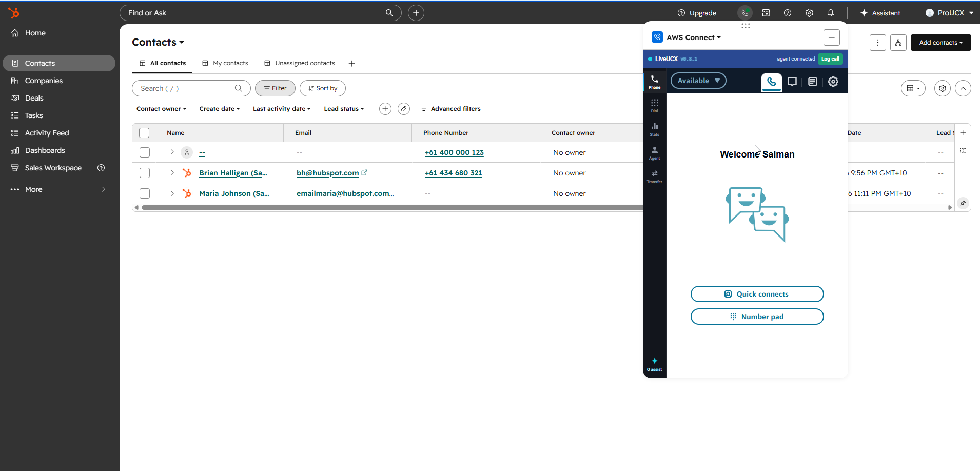Viewport: 980px width, 471px height.
Task: Click the table settings gear icon
Action: (943, 88)
